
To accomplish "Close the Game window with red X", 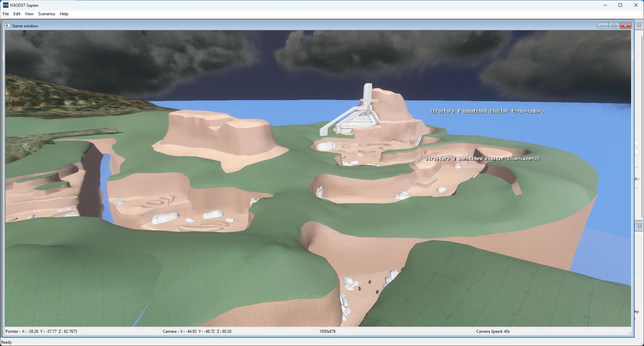I will pyautogui.click(x=626, y=26).
